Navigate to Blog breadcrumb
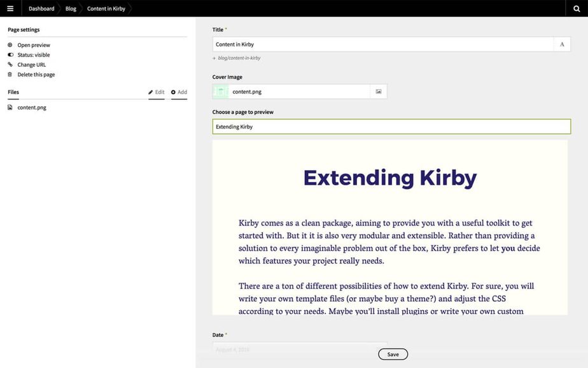588x368 pixels. pos(71,8)
